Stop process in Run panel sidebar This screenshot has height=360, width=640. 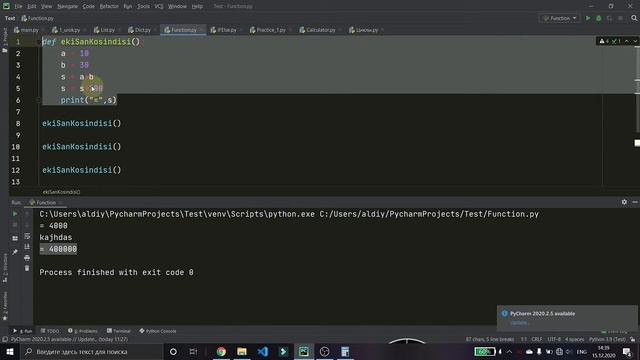[x=15, y=225]
